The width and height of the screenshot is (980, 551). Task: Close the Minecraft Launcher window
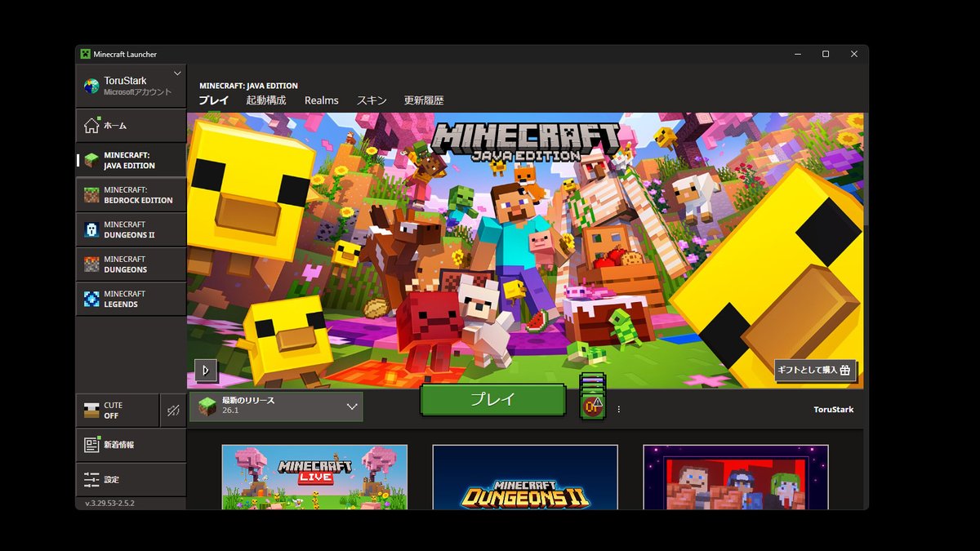(x=854, y=54)
